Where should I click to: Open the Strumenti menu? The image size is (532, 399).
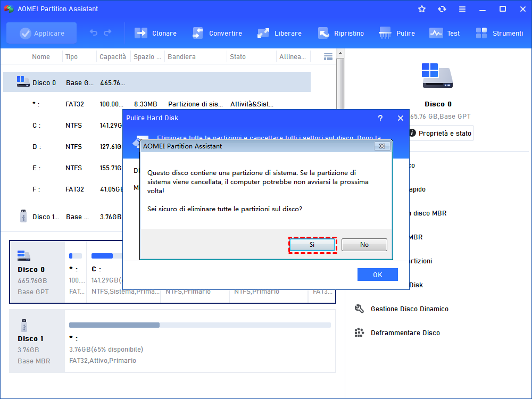coord(499,33)
